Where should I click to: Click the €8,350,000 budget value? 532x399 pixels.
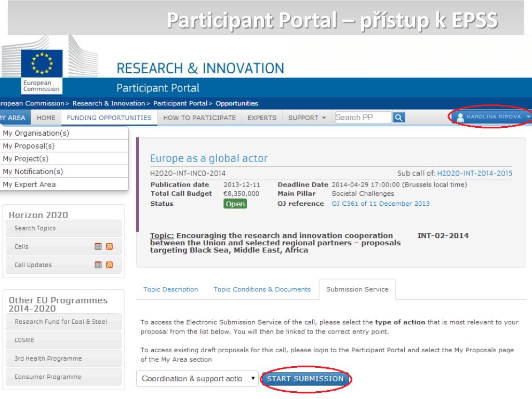point(241,194)
